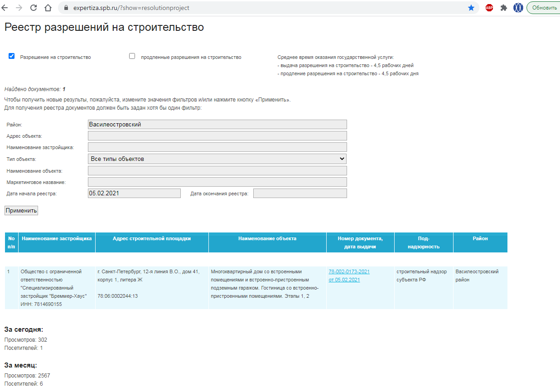The width and height of the screenshot is (560, 392).
Task: Click the browser back arrow
Action: (x=5, y=8)
